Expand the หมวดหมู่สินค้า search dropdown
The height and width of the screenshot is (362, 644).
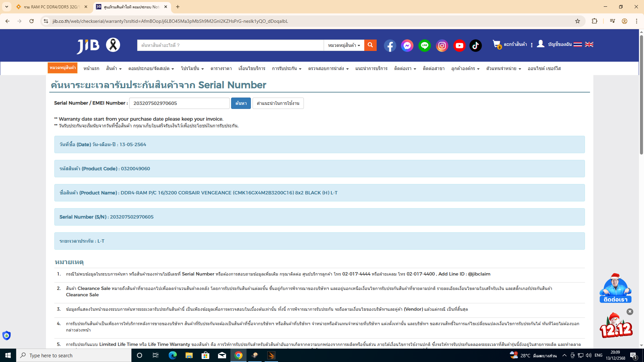344,45
